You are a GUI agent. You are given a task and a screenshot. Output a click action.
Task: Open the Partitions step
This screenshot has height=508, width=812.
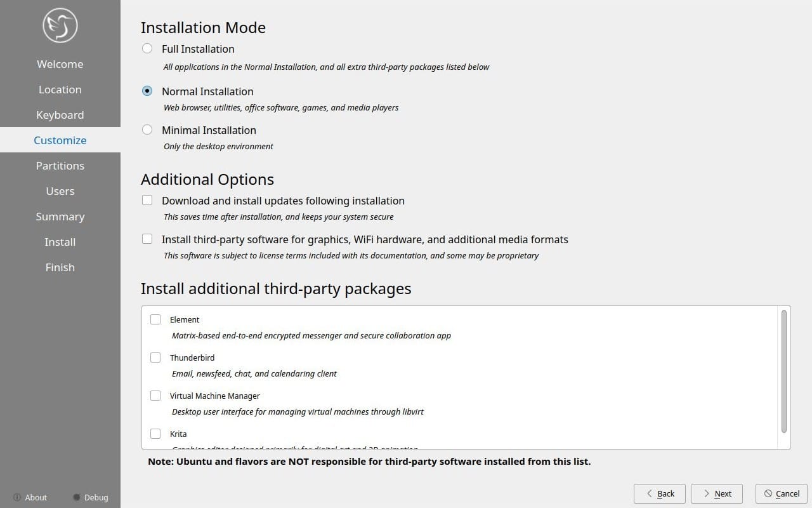pyautogui.click(x=60, y=165)
